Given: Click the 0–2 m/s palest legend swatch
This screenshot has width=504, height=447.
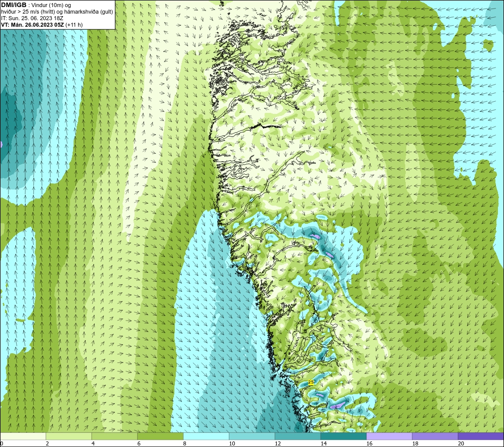Looking at the screenshot, I should 23,436.
